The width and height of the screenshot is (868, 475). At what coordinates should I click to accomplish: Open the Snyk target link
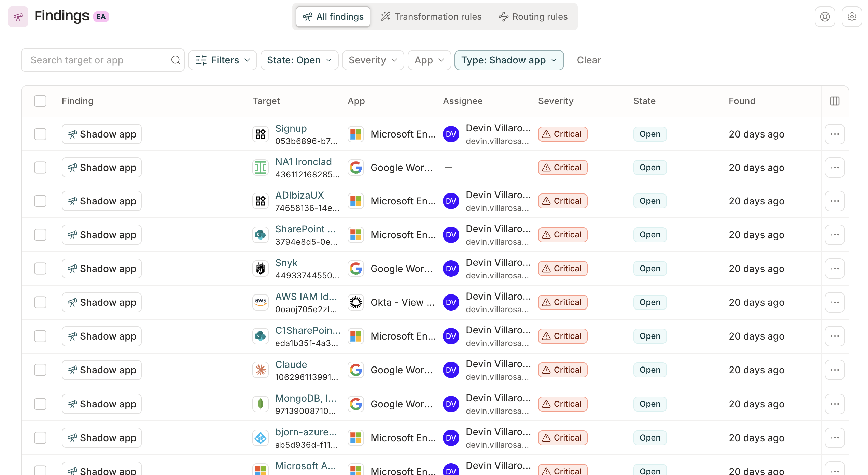coord(286,263)
